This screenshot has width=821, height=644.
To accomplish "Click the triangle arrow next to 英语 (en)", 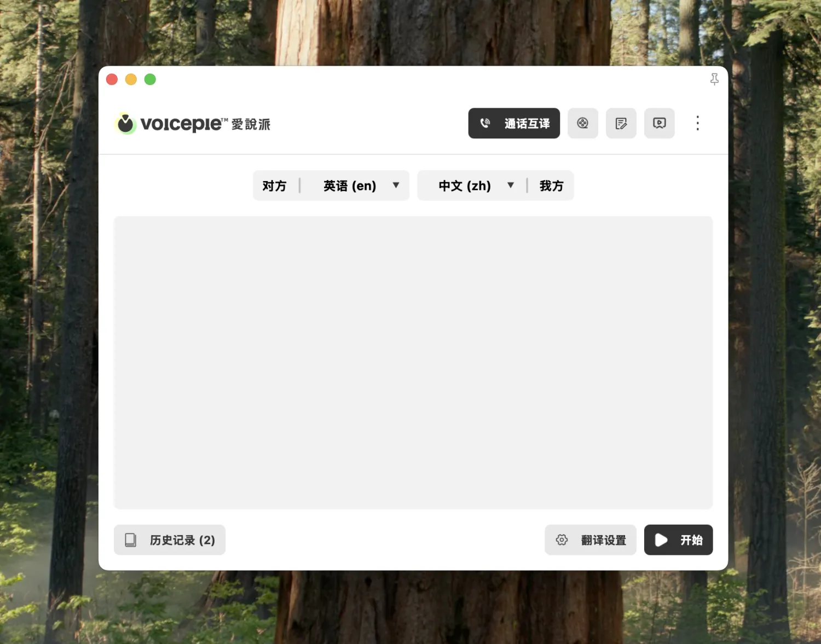I will tap(396, 185).
